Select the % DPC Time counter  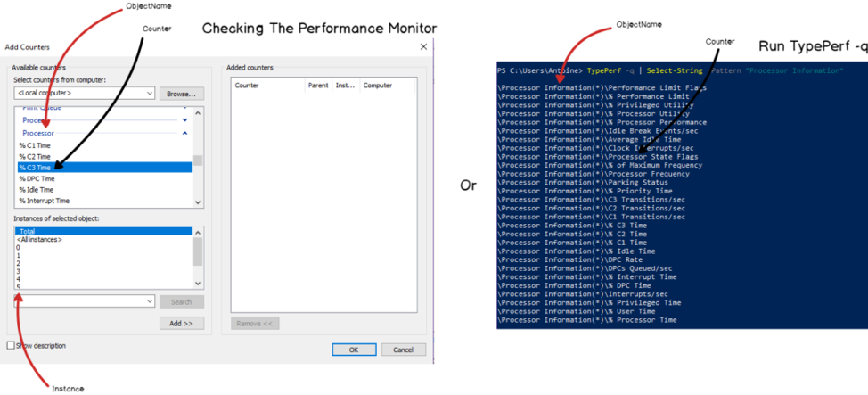pyautogui.click(x=103, y=179)
